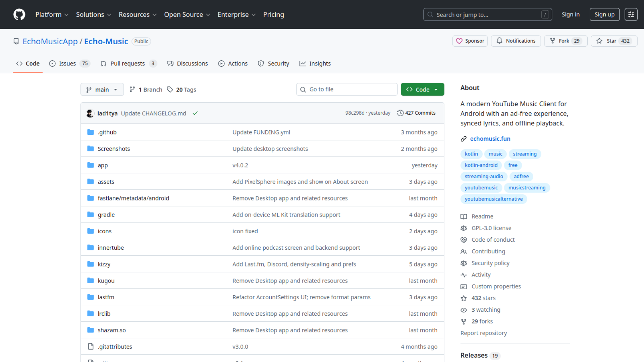This screenshot has width=644, height=362.
Task: Click the tags icon showing 20 Tags
Action: pyautogui.click(x=170, y=89)
